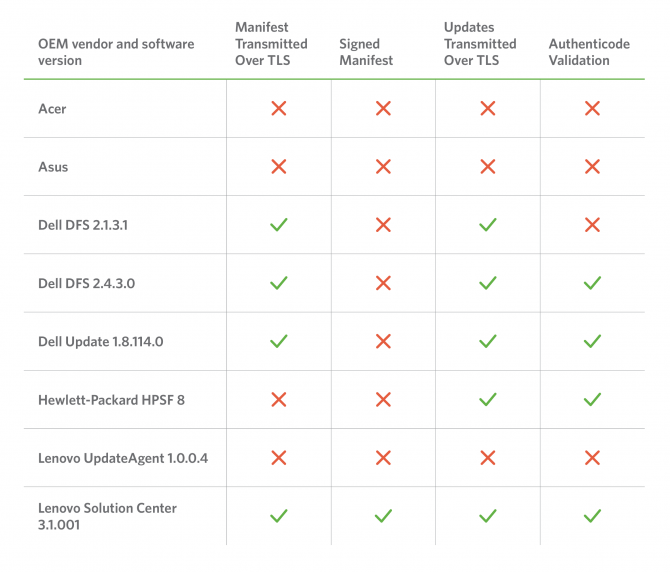Click Dell DFS 2.4.3.0 Authenticode green checkmark
670x572 pixels.
click(592, 283)
